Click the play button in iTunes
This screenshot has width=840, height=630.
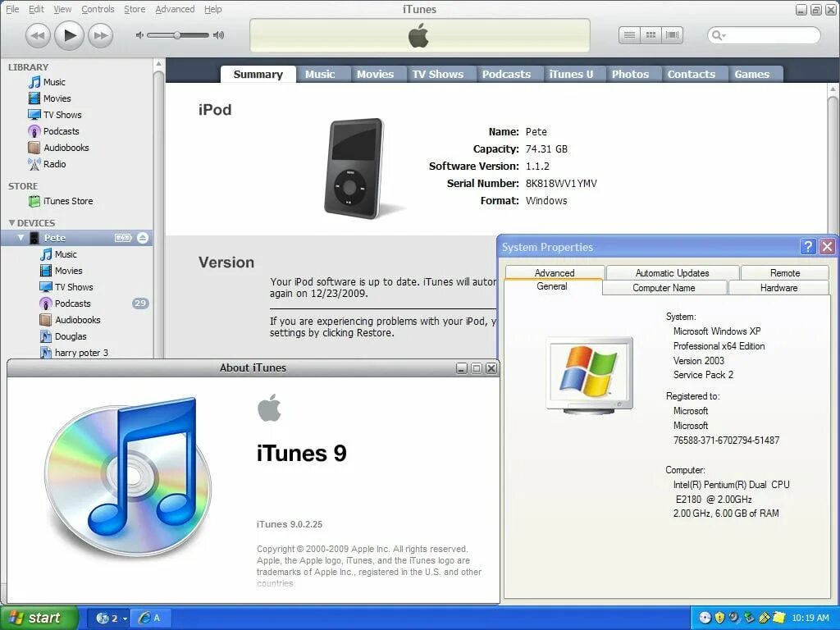point(70,36)
